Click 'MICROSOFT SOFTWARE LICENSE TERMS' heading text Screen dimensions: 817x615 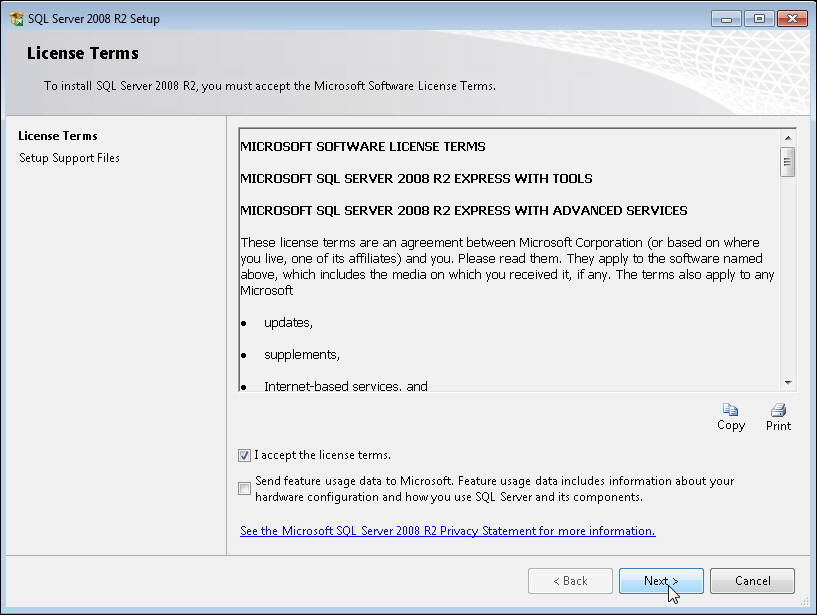363,146
